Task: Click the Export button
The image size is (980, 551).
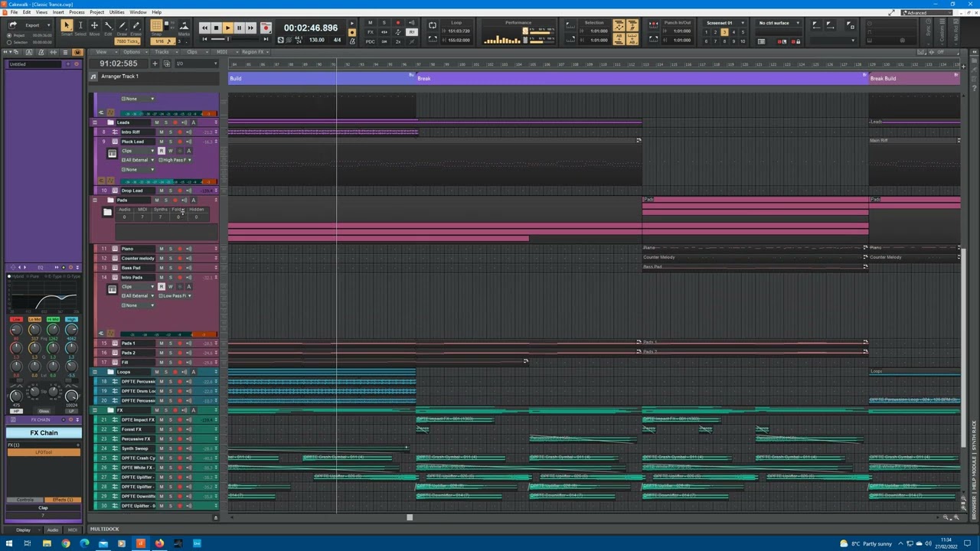Action: click(x=32, y=25)
